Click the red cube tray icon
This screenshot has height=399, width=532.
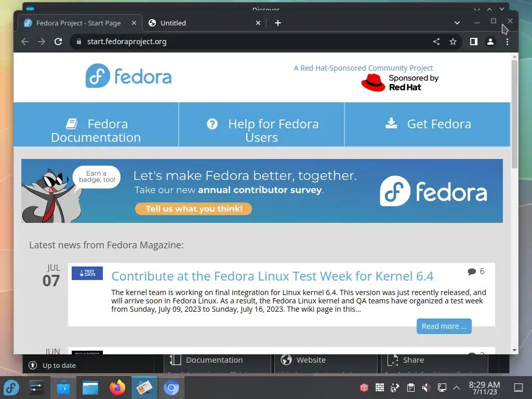pyautogui.click(x=364, y=388)
